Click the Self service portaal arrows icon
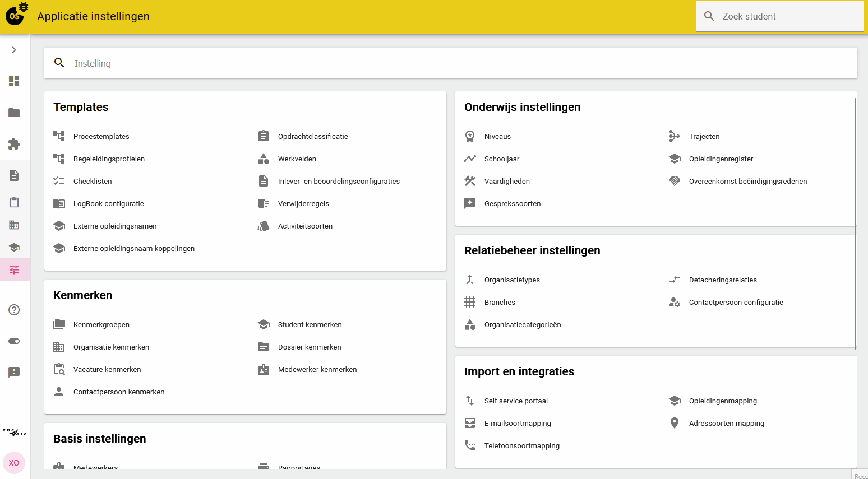The image size is (868, 479). 470,401
